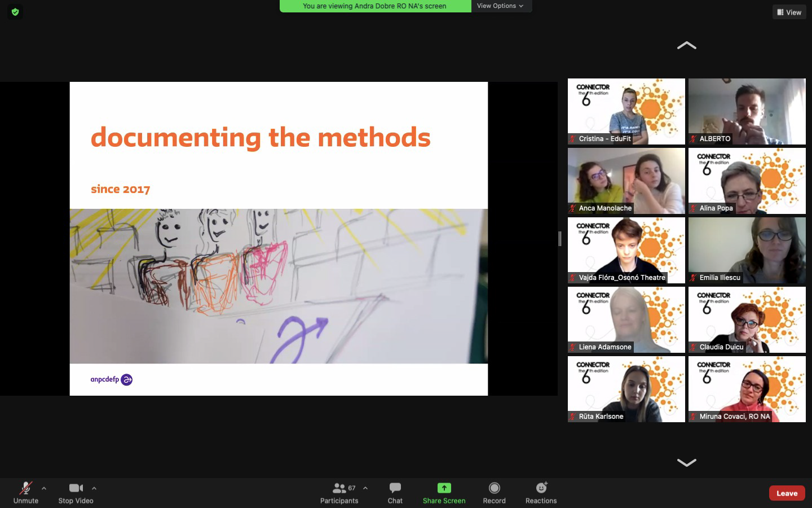Viewport: 812px width, 508px height.
Task: Start recording with the Record button
Action: (x=494, y=493)
